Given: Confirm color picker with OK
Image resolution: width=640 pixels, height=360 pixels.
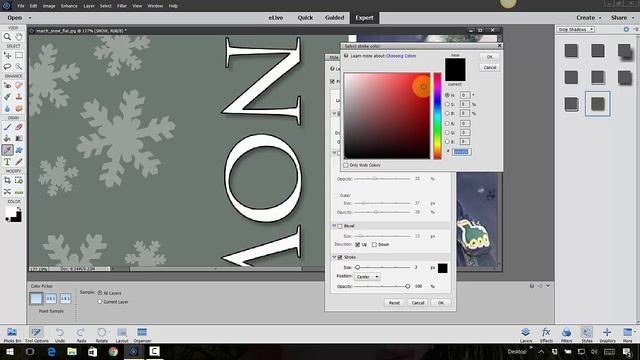Looking at the screenshot, I should click(x=489, y=57).
